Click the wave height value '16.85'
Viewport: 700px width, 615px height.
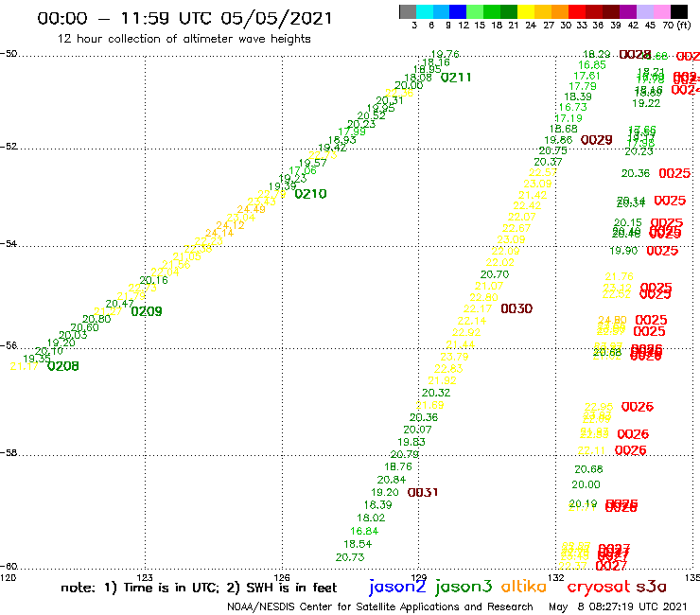[592, 65]
